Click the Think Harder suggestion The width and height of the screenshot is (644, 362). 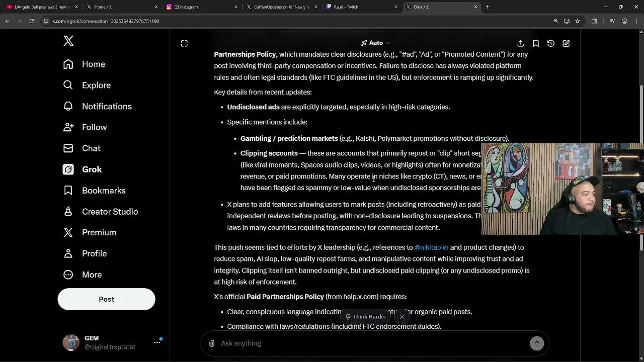click(x=365, y=317)
